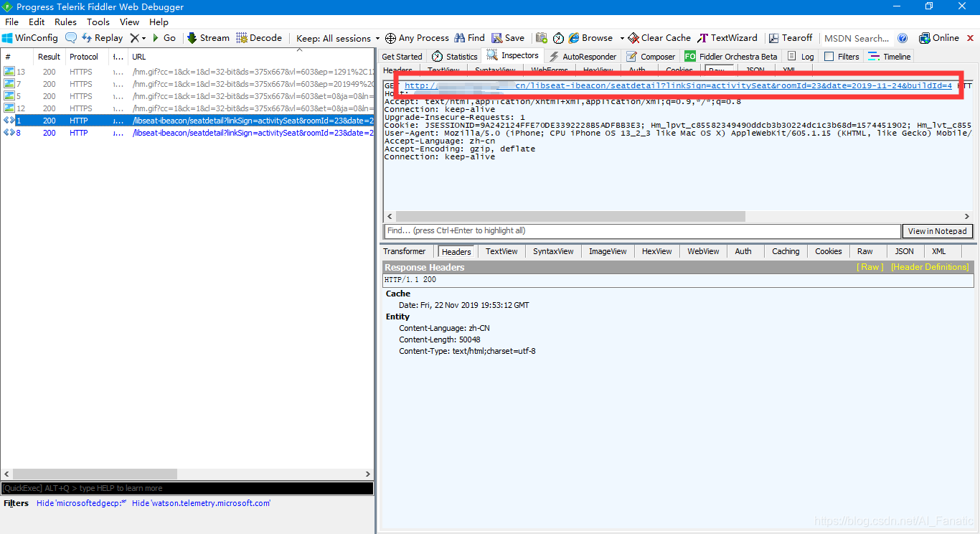Open the TextWizard tool

click(727, 38)
